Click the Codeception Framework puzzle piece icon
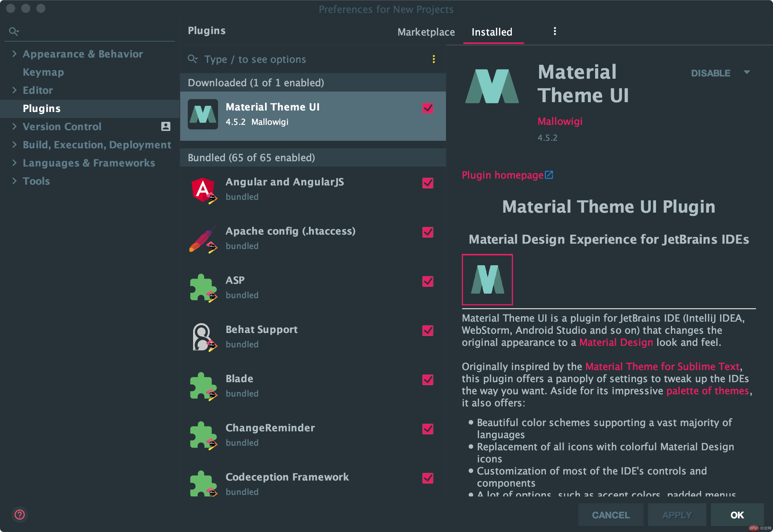 pyautogui.click(x=203, y=484)
